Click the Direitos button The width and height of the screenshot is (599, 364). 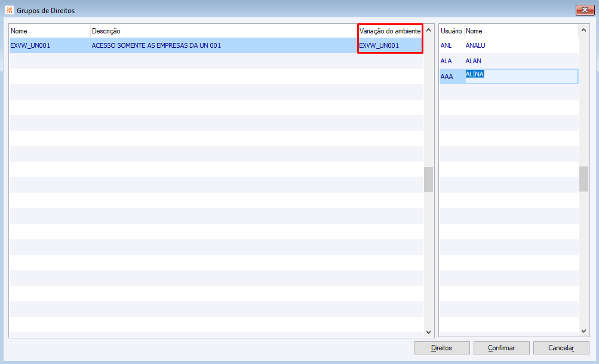(x=441, y=348)
